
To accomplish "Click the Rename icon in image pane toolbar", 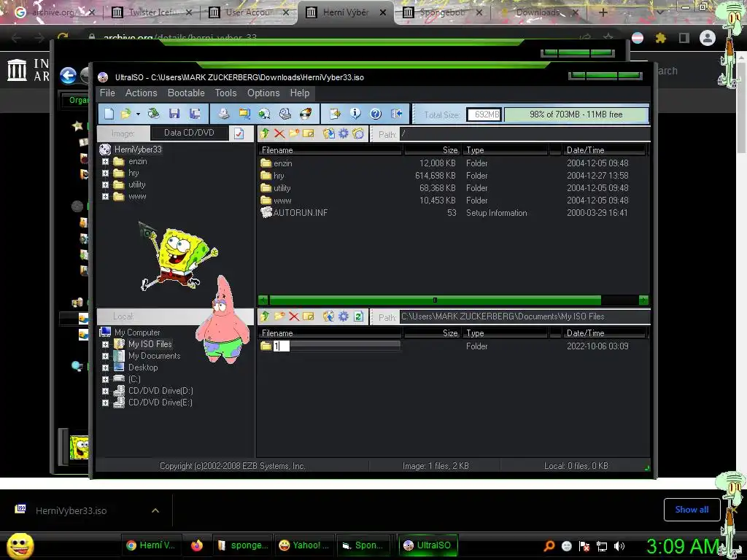I will [309, 133].
